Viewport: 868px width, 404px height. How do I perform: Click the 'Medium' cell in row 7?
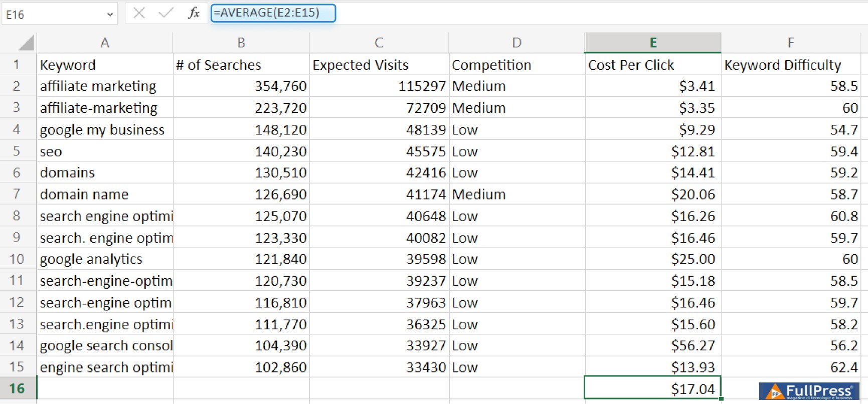coord(516,194)
